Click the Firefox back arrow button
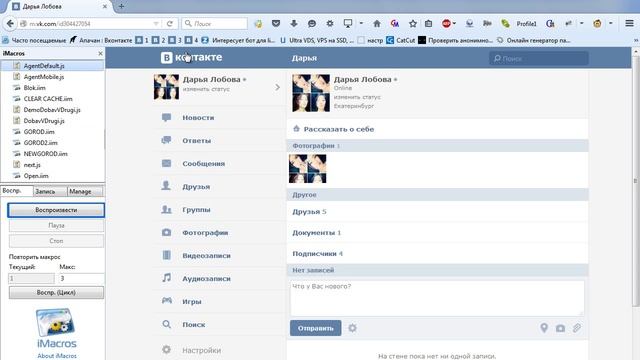 point(10,24)
